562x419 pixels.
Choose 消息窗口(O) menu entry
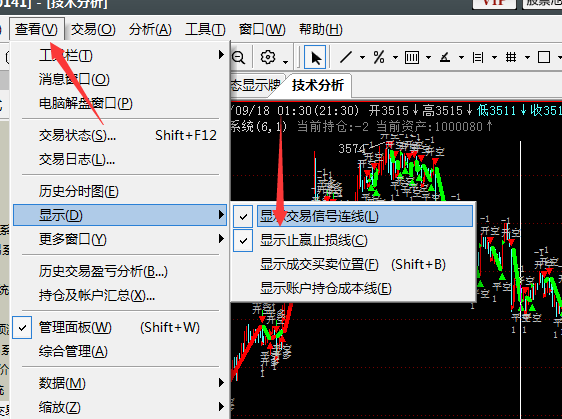pyautogui.click(x=120, y=79)
